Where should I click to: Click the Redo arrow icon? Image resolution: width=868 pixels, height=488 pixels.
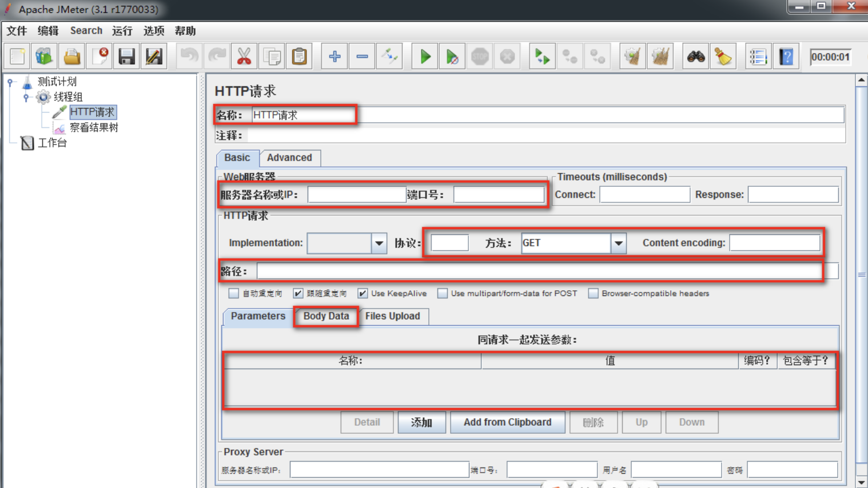pyautogui.click(x=216, y=57)
